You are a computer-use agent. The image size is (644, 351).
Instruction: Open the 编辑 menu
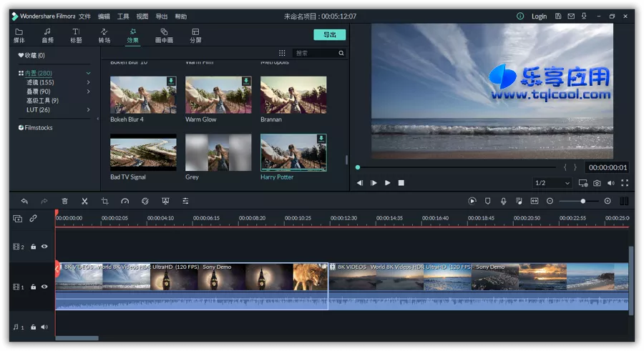tap(104, 16)
